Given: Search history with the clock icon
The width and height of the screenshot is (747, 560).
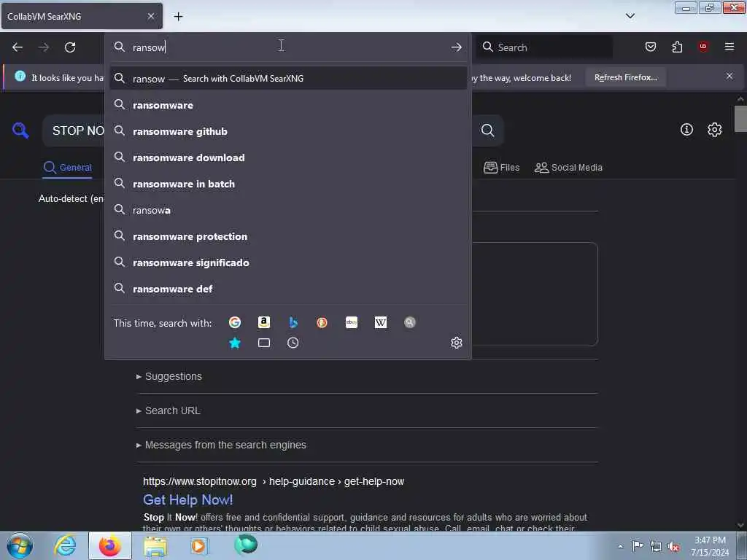Looking at the screenshot, I should pos(293,343).
